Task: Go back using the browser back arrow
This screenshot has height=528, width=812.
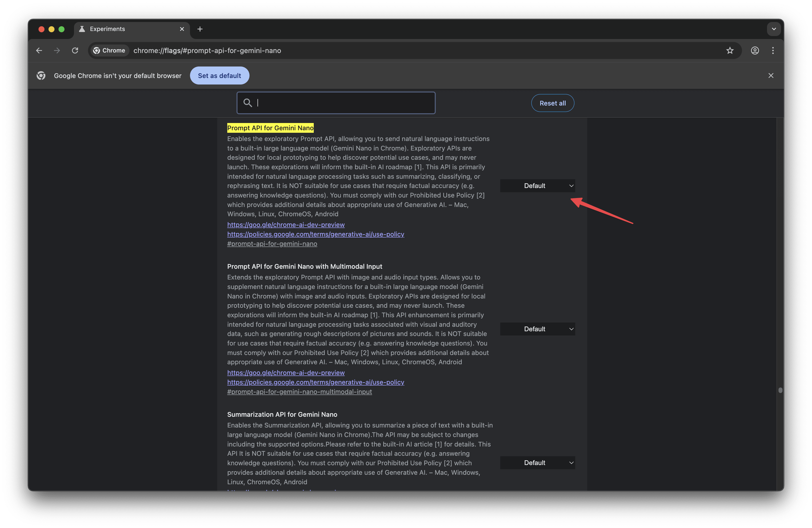Action: pyautogui.click(x=39, y=50)
